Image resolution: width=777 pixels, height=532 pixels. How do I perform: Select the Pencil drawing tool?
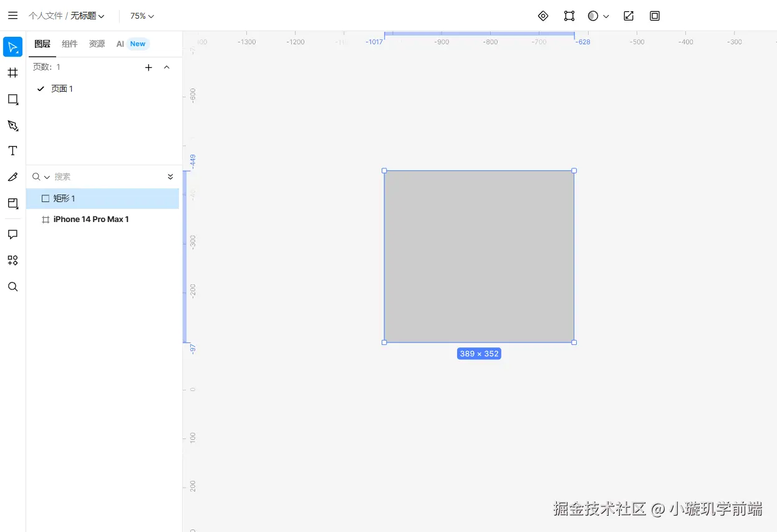[x=13, y=177]
